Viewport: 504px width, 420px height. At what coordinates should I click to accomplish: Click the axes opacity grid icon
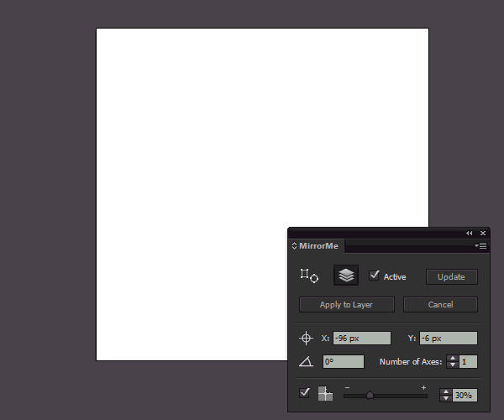point(325,394)
